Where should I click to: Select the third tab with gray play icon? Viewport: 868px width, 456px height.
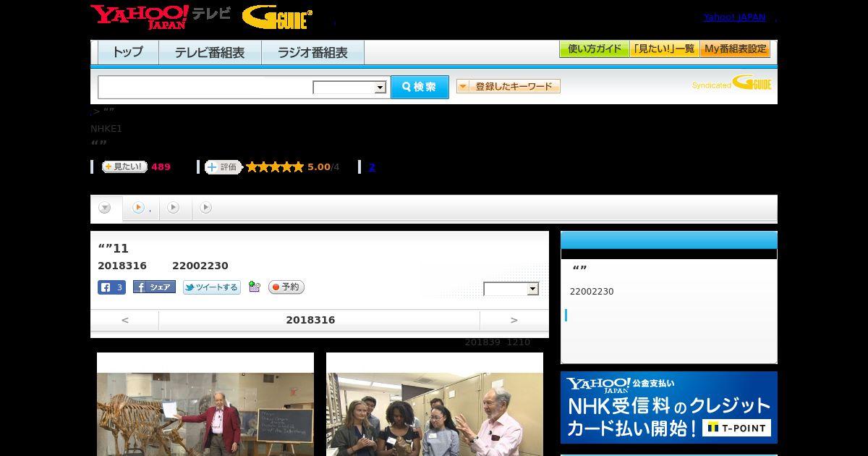[174, 208]
